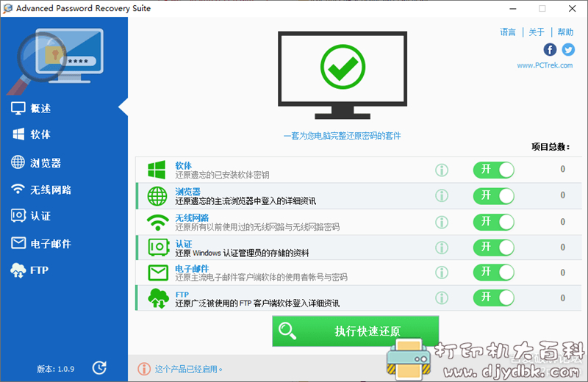Click the 这个产品已经启用 status text
The height and width of the screenshot is (382, 588).
[x=189, y=370]
